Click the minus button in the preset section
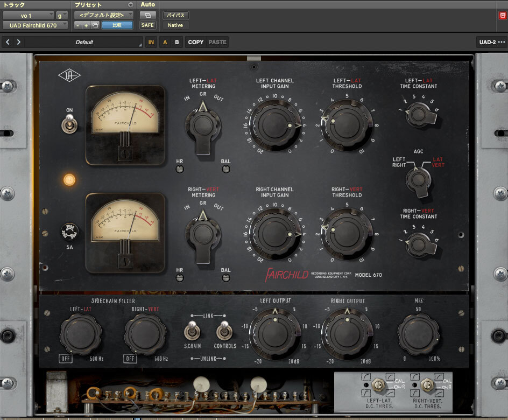 pyautogui.click(x=78, y=25)
